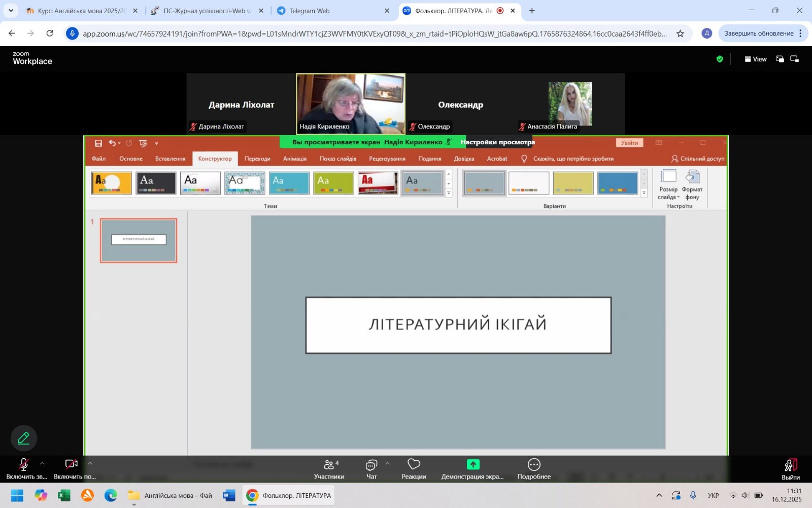Screen dimensions: 812x508
Task: Select the annotation pencil tool in Zoom
Action: point(23,438)
